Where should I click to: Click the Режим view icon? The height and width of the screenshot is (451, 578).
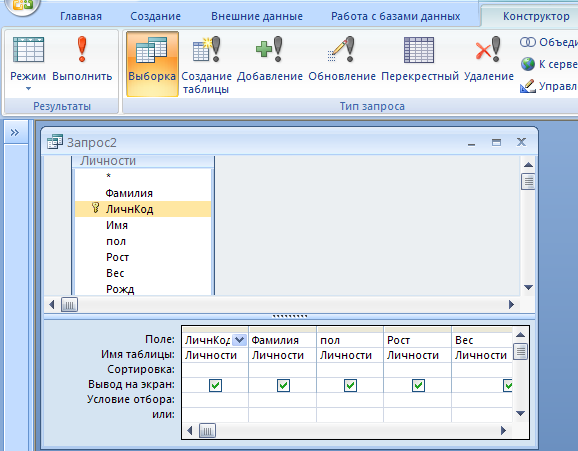click(x=28, y=49)
